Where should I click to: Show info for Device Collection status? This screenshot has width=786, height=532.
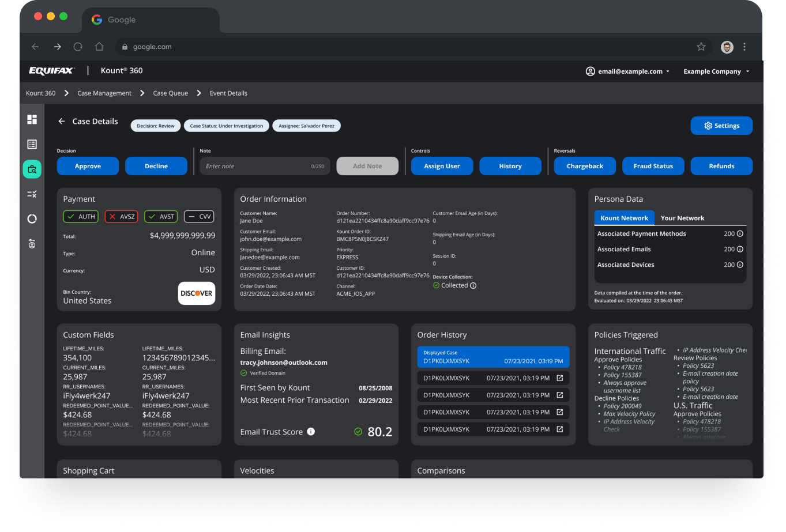473,286
